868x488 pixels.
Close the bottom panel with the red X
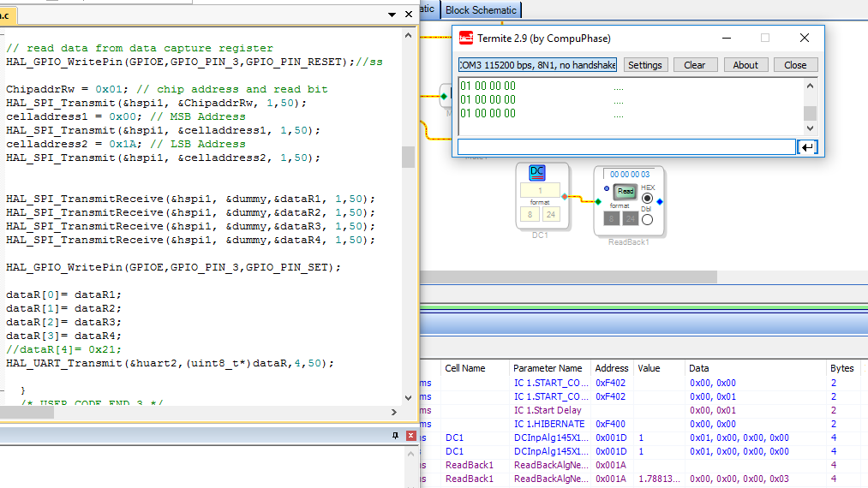(410, 436)
